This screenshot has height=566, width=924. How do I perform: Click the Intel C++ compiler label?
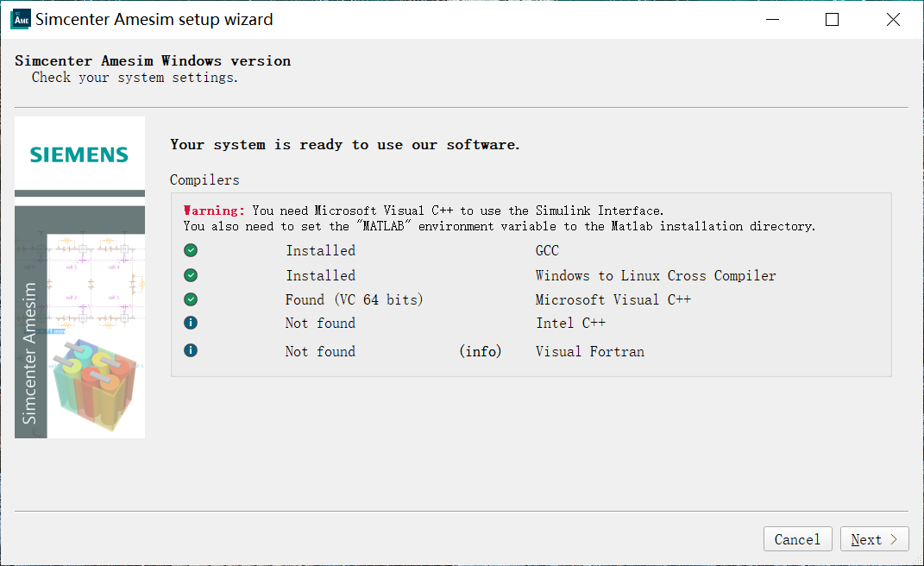click(570, 323)
